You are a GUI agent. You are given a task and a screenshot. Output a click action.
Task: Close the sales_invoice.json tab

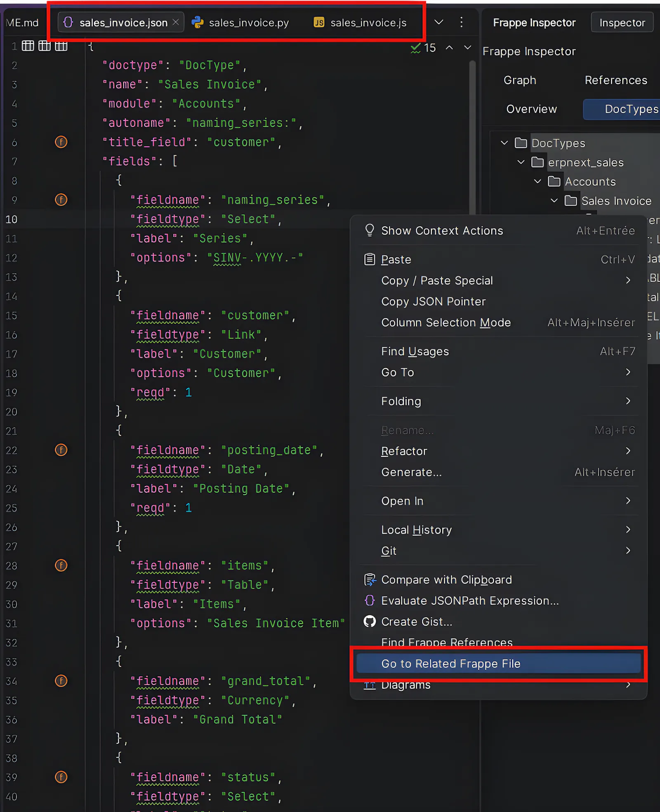click(x=176, y=22)
